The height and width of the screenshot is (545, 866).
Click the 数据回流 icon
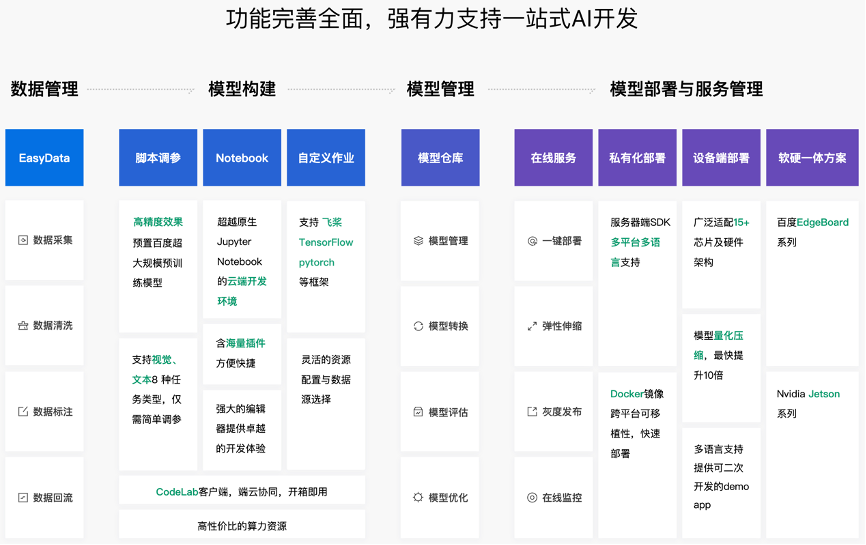[23, 498]
